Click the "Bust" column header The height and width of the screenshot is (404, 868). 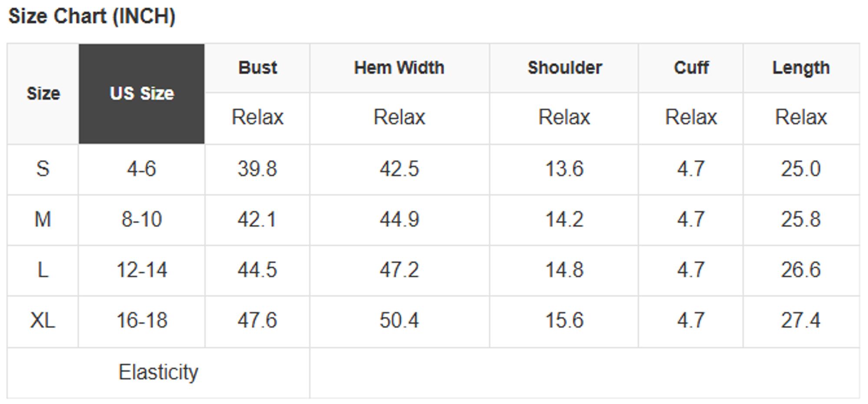point(257,68)
